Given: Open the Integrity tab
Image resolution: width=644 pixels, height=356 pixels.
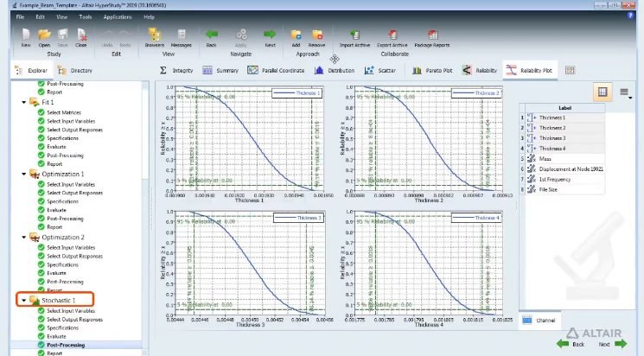Looking at the screenshot, I should (x=175, y=71).
